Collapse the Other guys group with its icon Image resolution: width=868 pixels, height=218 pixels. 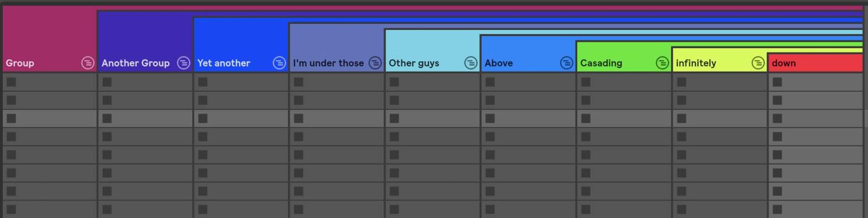click(x=470, y=63)
